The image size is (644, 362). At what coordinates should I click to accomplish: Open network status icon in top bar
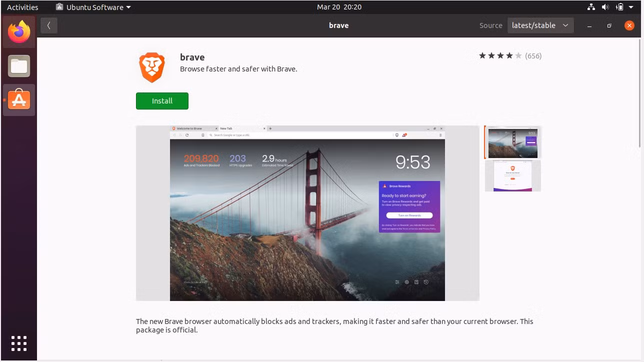(591, 7)
